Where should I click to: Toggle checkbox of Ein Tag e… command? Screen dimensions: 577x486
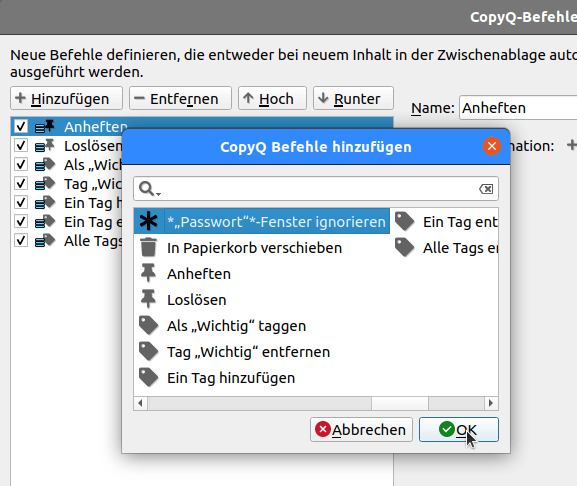21,221
